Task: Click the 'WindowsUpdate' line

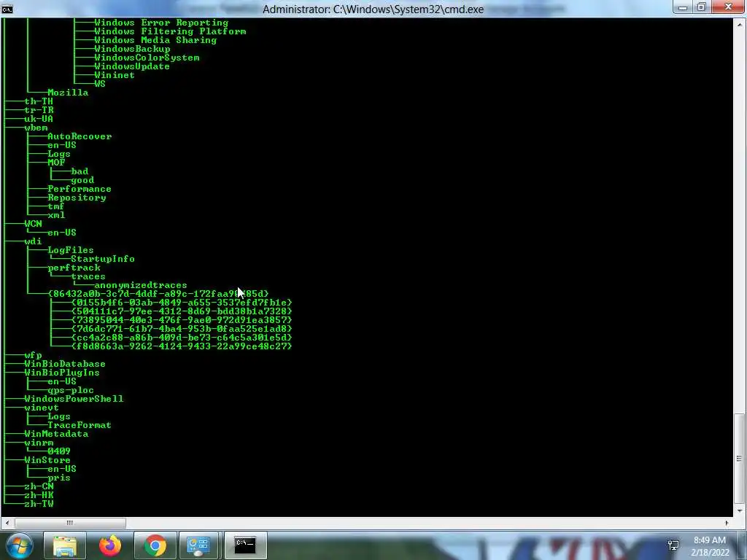Action: click(x=132, y=66)
